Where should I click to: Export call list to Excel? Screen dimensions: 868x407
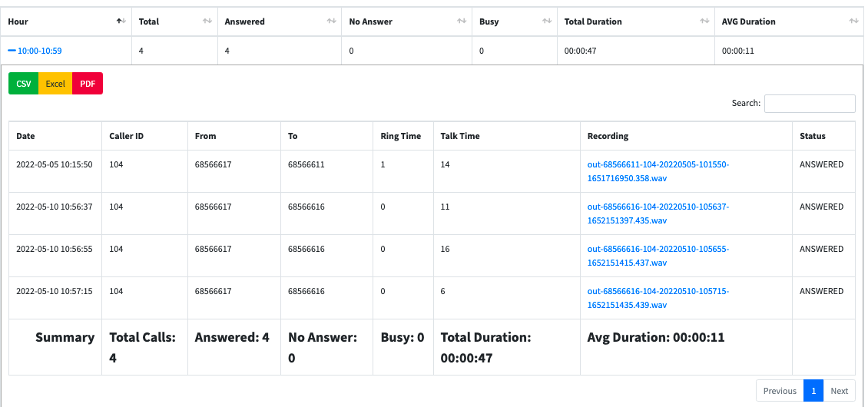pos(55,84)
